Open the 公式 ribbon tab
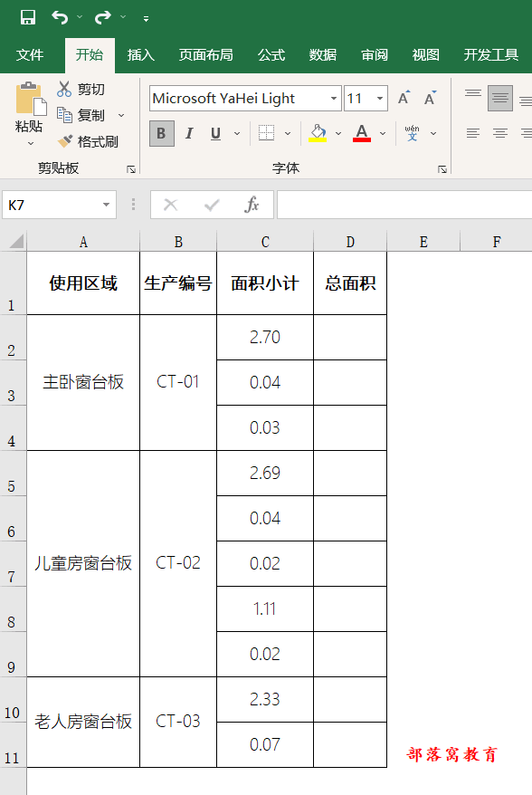Viewport: 532px width, 795px height. click(271, 54)
